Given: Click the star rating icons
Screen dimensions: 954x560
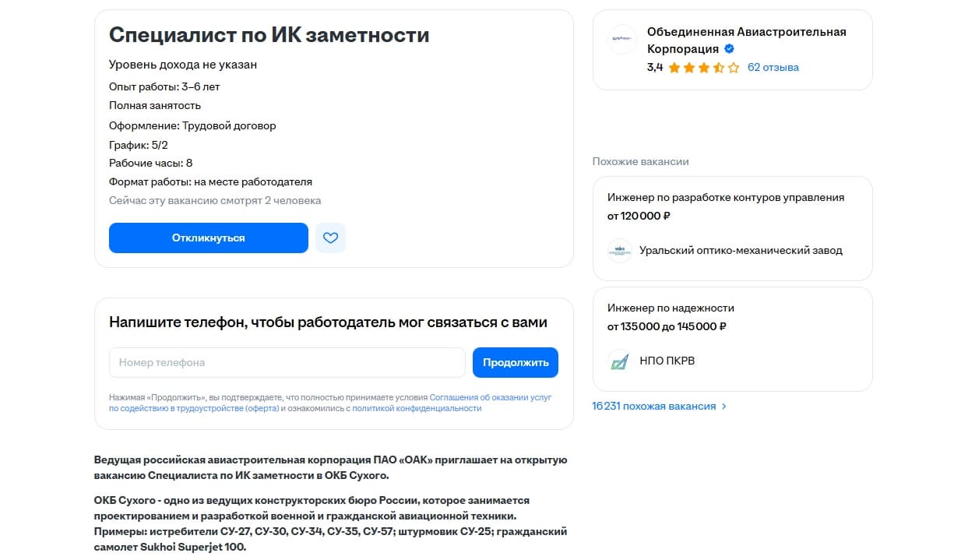Looking at the screenshot, I should point(703,68).
